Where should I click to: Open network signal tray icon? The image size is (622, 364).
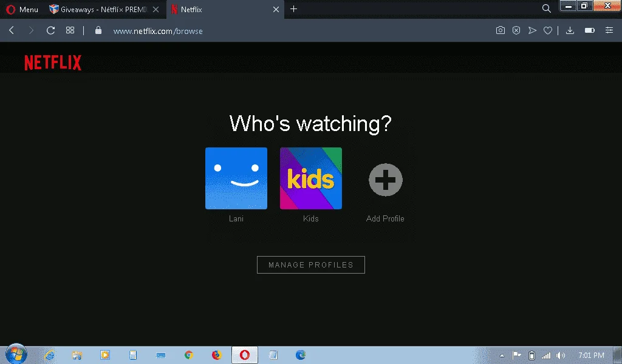click(546, 356)
